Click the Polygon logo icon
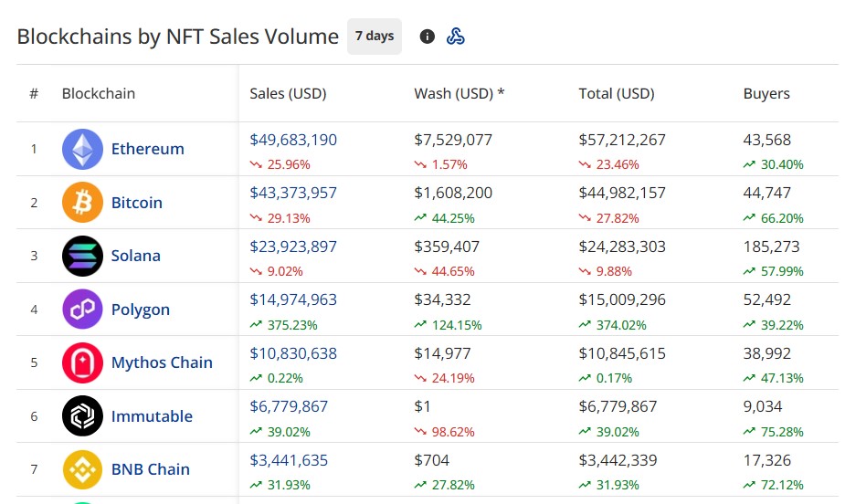This screenshot has height=504, width=845. (x=82, y=309)
